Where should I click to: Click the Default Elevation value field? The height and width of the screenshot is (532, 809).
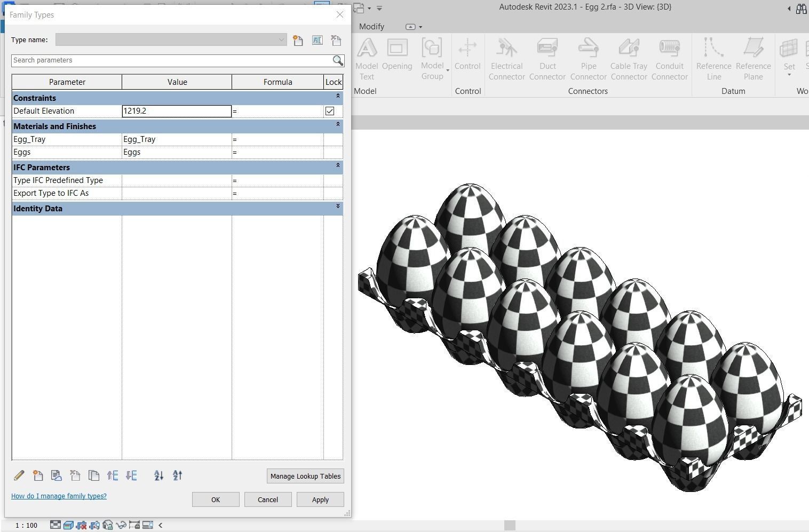177,111
